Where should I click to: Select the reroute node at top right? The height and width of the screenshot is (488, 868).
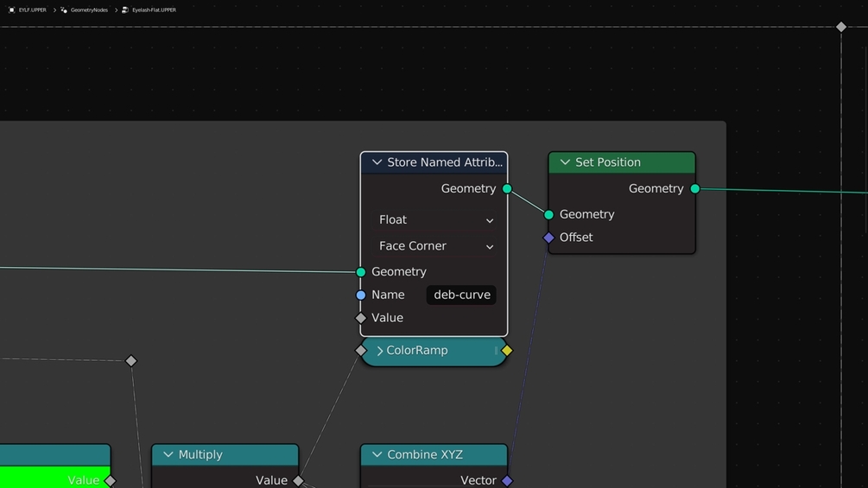pyautogui.click(x=841, y=27)
